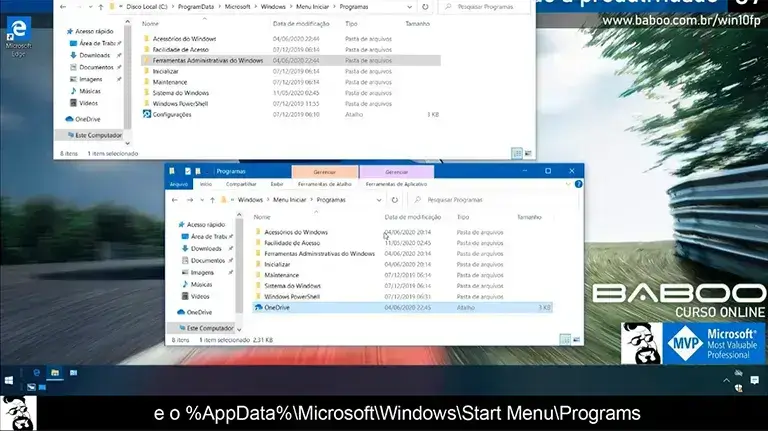Screen dimensions: 768x431
Task: Open address bar history dropdown in back window
Action: click(x=409, y=7)
